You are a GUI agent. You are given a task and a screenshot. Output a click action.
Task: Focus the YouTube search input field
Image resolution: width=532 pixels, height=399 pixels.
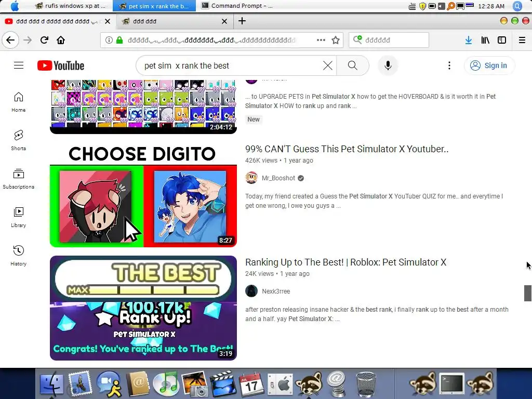click(x=231, y=65)
